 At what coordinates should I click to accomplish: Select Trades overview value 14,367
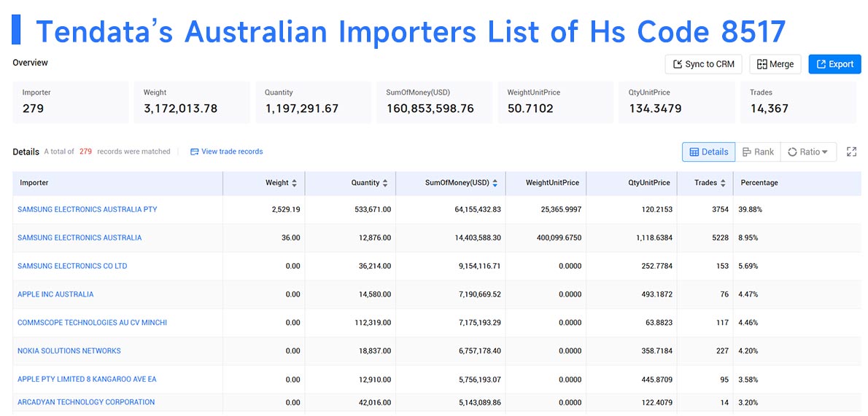pos(770,109)
